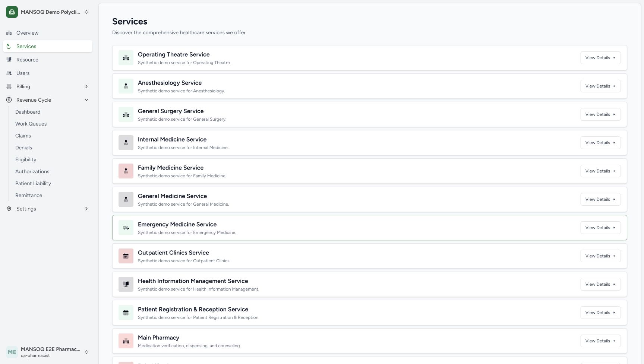Image resolution: width=644 pixels, height=364 pixels.
Task: Click the Operating Theatre Service icon
Action: click(x=126, y=58)
